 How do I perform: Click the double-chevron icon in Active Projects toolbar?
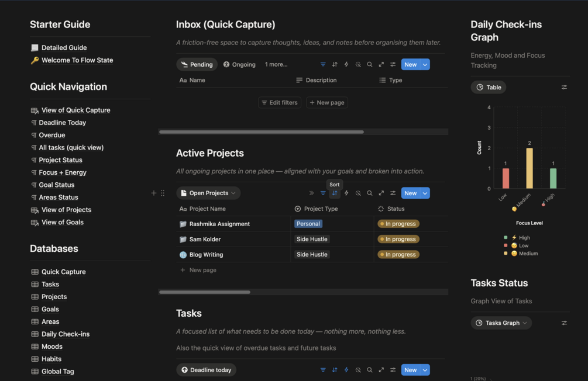pyautogui.click(x=311, y=193)
